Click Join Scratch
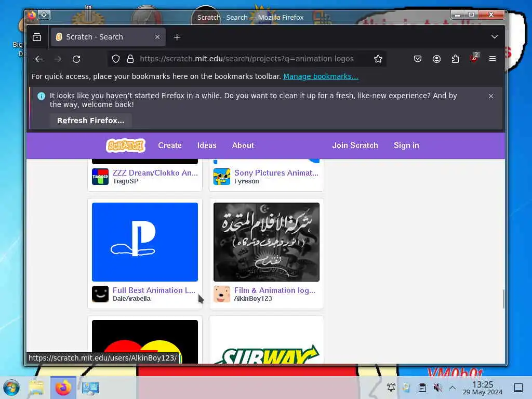Screen dimensions: 532x399 (355, 145)
